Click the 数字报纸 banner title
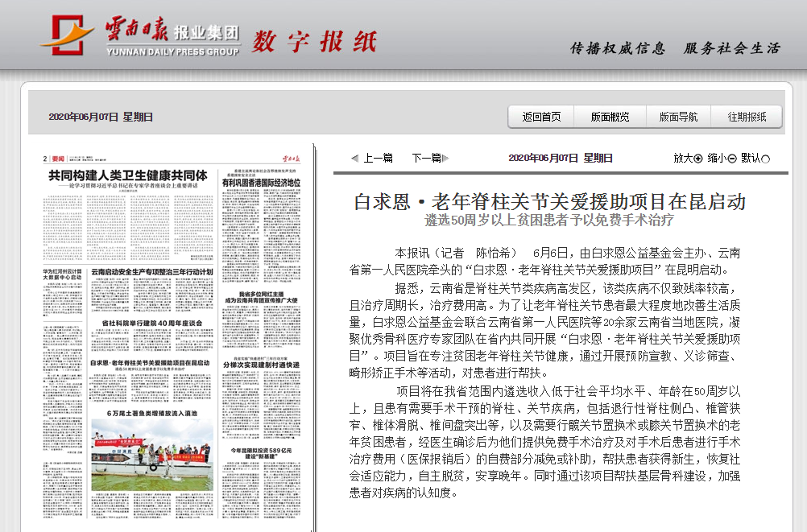This screenshot has width=807, height=532. [314, 41]
